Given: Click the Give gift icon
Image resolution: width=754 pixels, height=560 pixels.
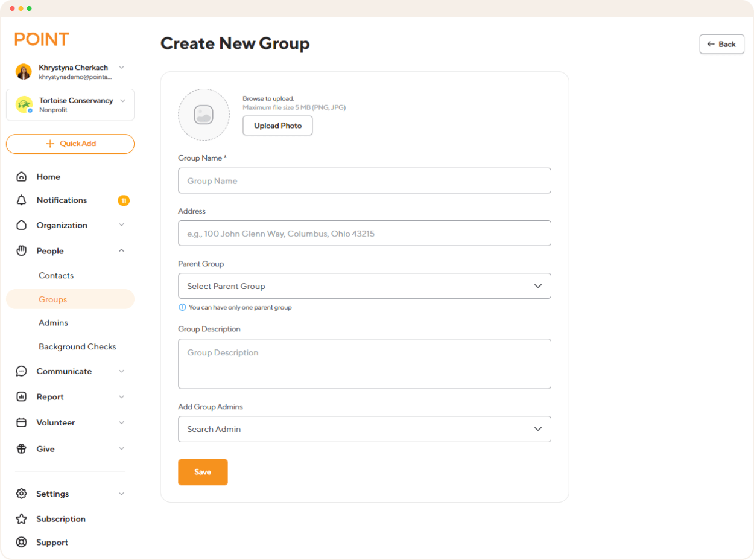Looking at the screenshot, I should click(21, 448).
